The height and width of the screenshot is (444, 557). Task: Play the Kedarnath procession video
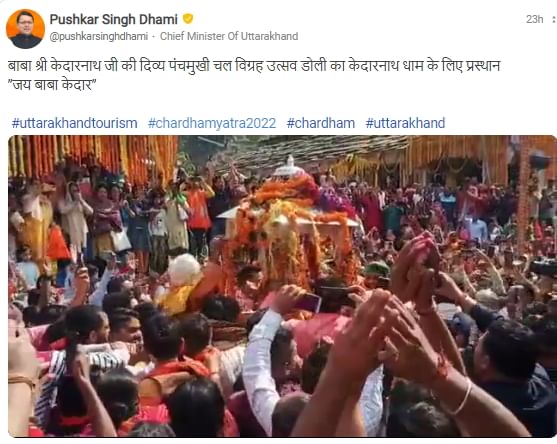click(x=282, y=286)
